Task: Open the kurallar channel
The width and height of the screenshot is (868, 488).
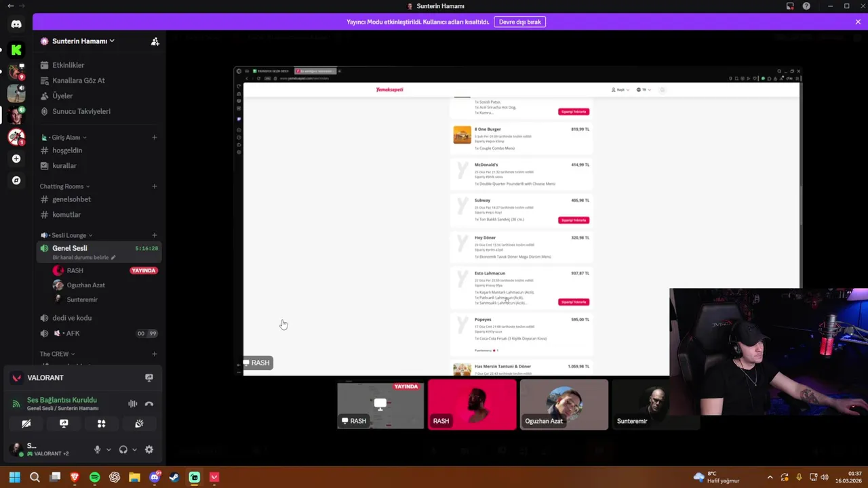Action: 99,165
